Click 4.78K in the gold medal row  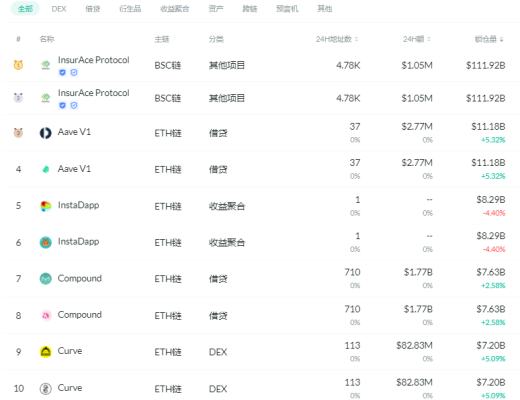point(348,65)
